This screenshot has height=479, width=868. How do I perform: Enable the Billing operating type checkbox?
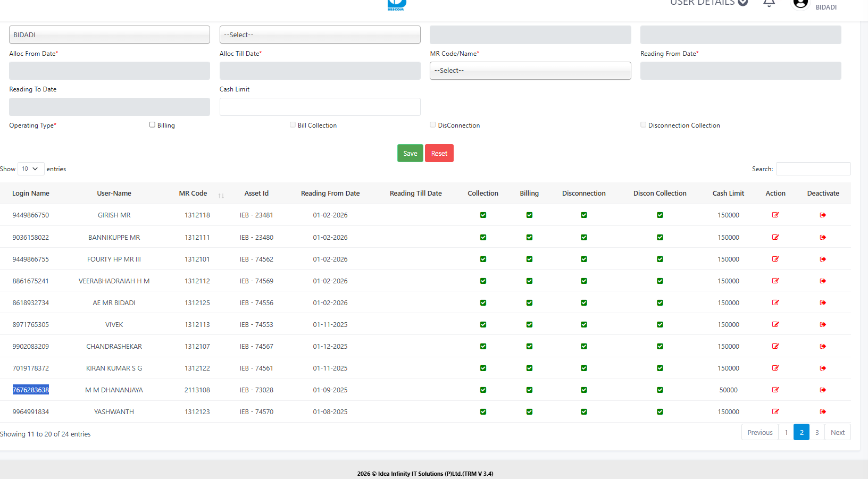tap(152, 125)
